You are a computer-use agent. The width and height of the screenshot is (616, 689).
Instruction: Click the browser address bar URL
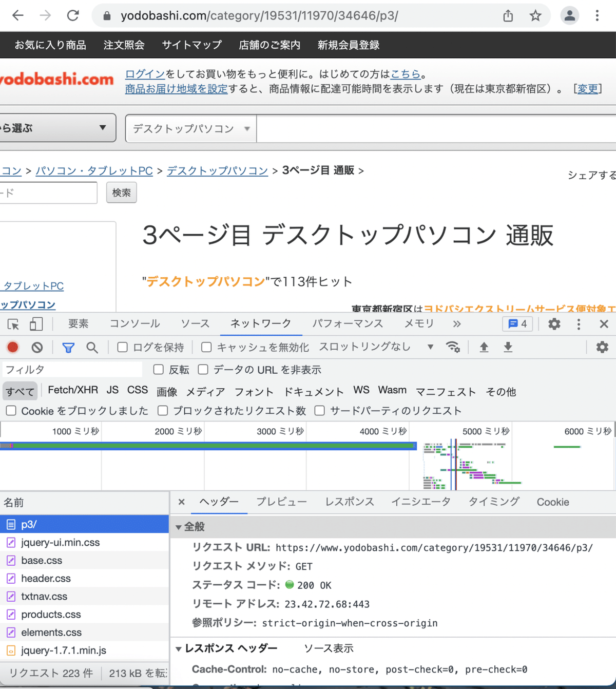pos(259,16)
